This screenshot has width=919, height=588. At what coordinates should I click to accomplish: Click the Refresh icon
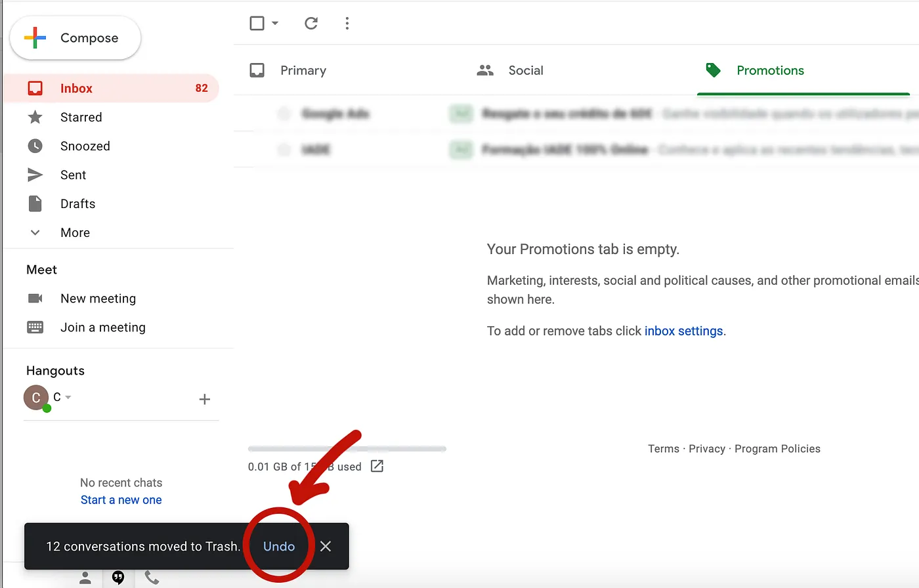coord(311,24)
